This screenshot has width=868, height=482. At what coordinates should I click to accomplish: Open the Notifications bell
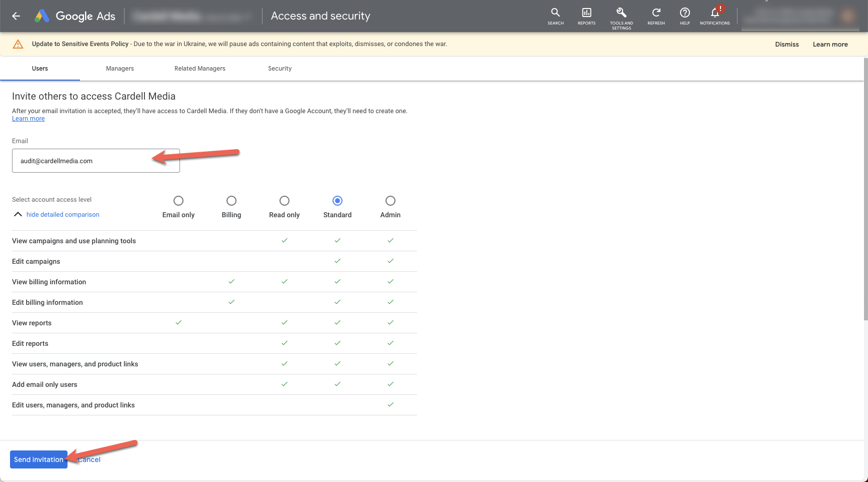tap(715, 16)
